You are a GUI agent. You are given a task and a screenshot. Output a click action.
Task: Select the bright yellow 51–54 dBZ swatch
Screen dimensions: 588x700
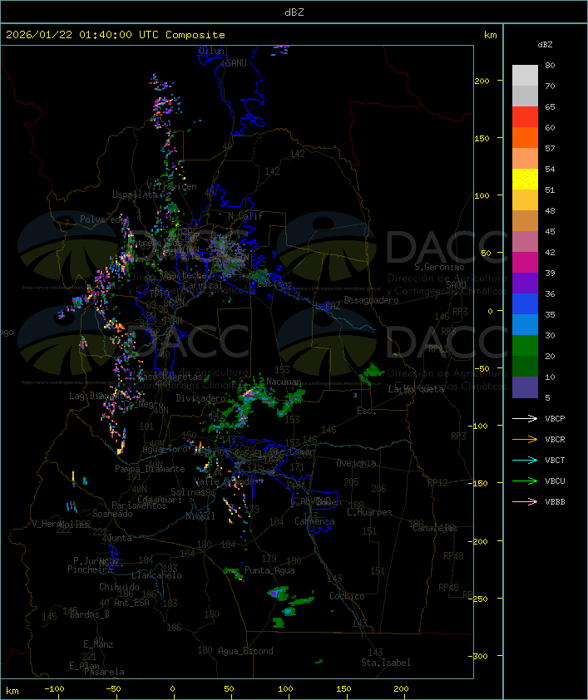[x=525, y=180]
